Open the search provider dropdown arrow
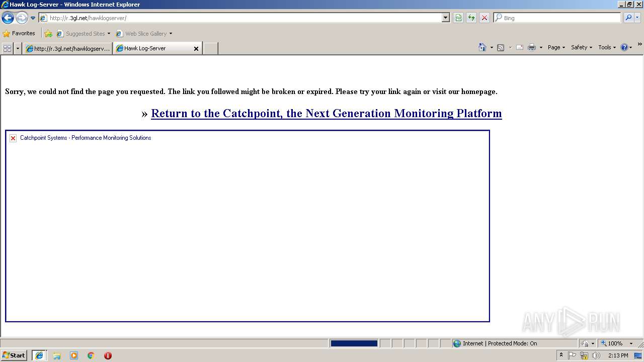The image size is (644, 362). [637, 18]
